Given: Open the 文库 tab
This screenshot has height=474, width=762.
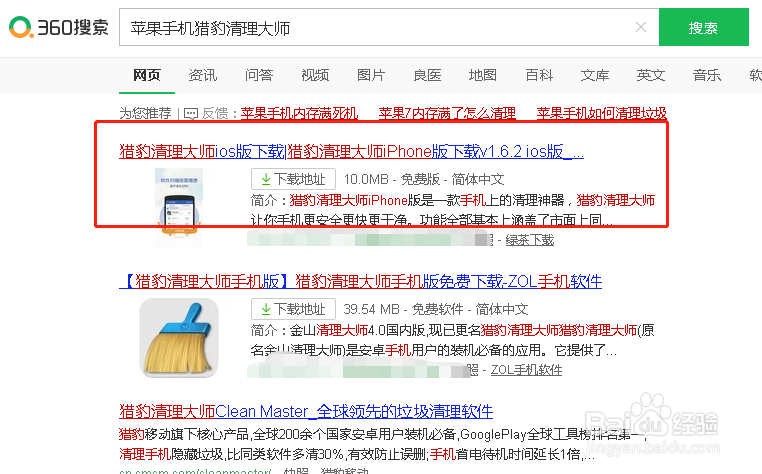Looking at the screenshot, I should tap(595, 75).
